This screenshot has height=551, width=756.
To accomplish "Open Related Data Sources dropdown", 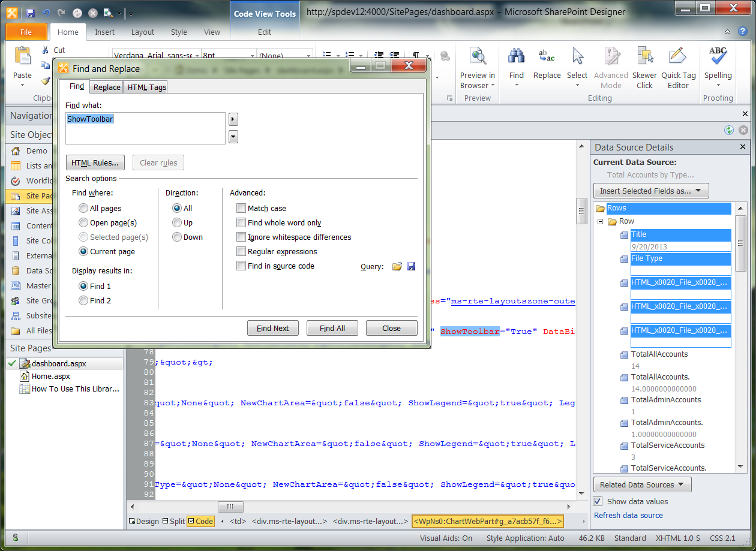I will click(642, 484).
